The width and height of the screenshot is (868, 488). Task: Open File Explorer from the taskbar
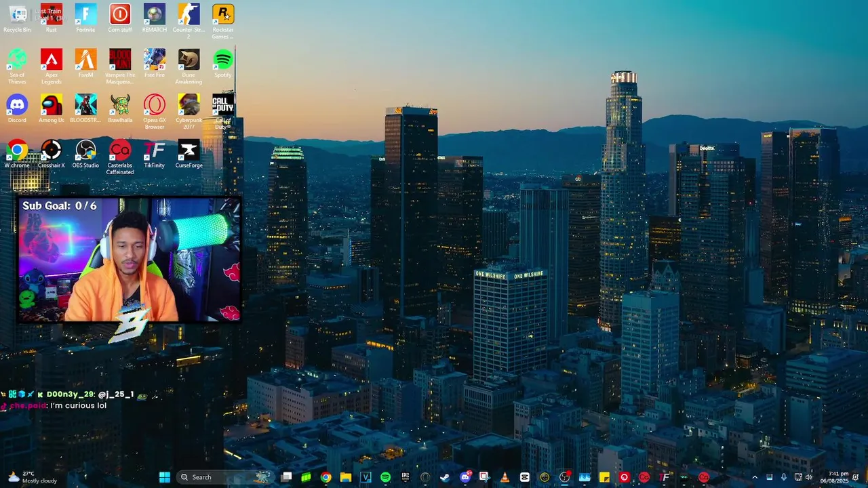pos(346,477)
